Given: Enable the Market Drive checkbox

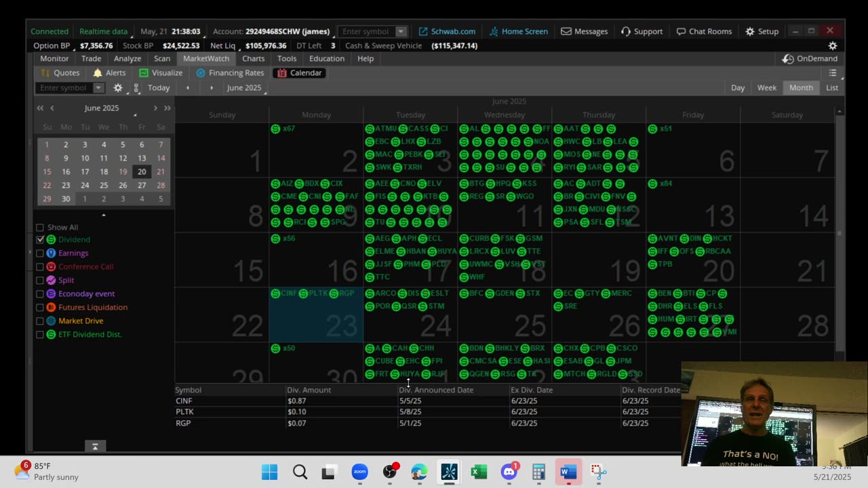Looking at the screenshot, I should pos(40,321).
